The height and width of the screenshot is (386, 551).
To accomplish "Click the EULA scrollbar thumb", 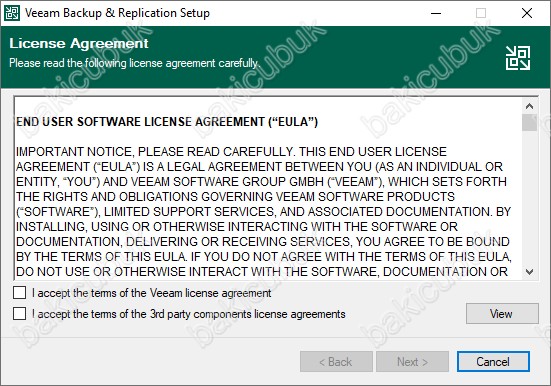I will tap(529, 122).
